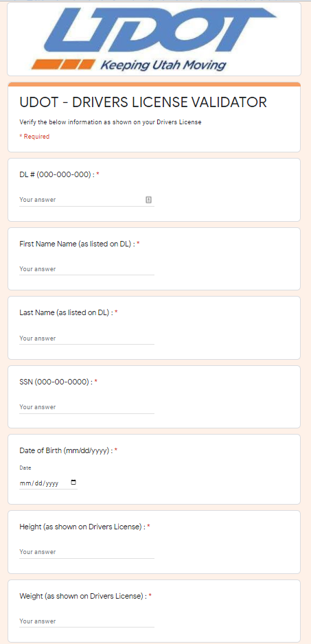Click the UDOT logo banner image
Viewport: 311px width, 644px height.
pyautogui.click(x=154, y=39)
